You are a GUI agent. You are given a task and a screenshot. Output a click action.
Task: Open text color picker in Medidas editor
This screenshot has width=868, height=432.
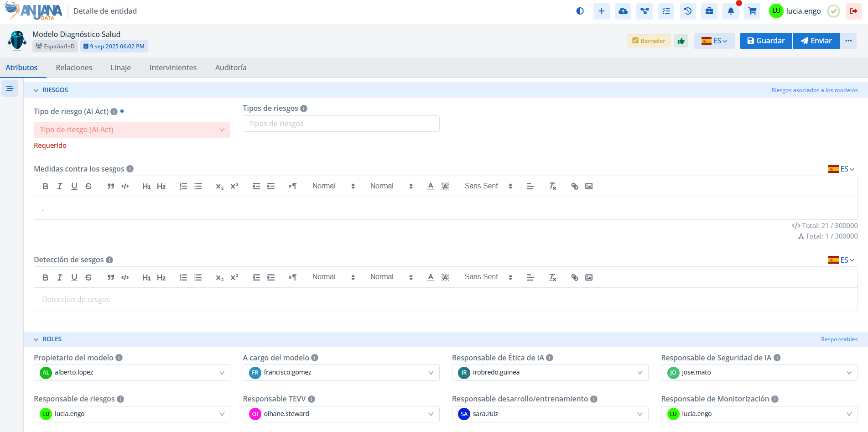(x=430, y=186)
